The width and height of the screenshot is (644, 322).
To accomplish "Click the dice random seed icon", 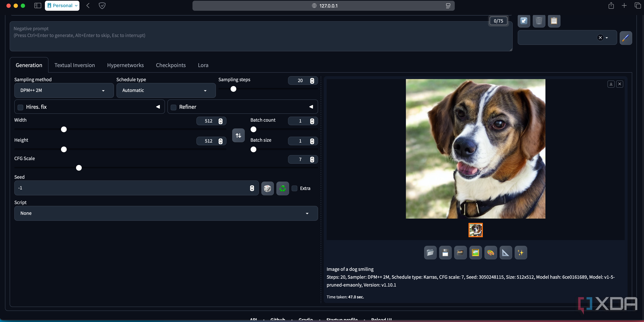I will pyautogui.click(x=267, y=188).
